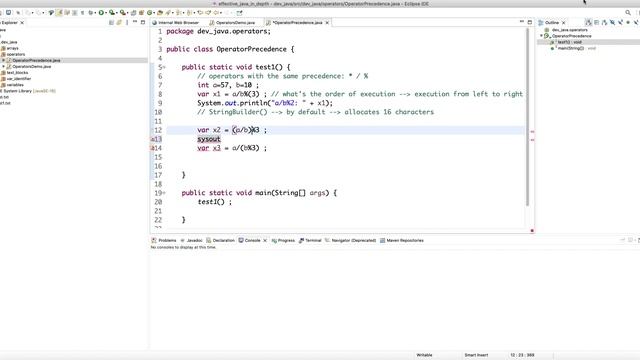
Task: Click the Coverage launch icon in toolbar
Action: tap(111, 13)
